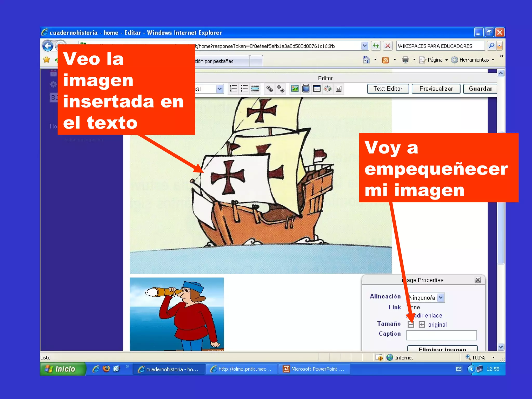Click the 12:55 taskbar clock

[493, 369]
